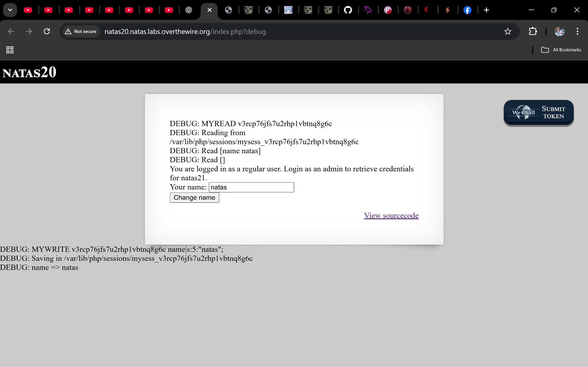Click the reload page icon

(47, 31)
